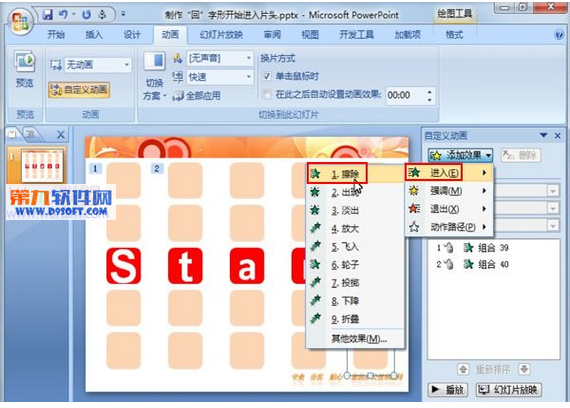Image resolution: width=570 pixels, height=408 pixels.
Task: Increase the auto-advance time stepper
Action: coord(430,92)
